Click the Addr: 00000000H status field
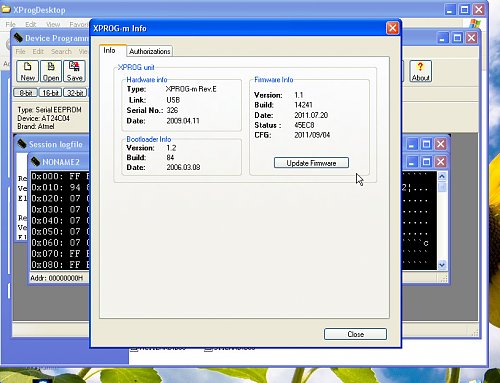The height and width of the screenshot is (383, 500). 56,278
